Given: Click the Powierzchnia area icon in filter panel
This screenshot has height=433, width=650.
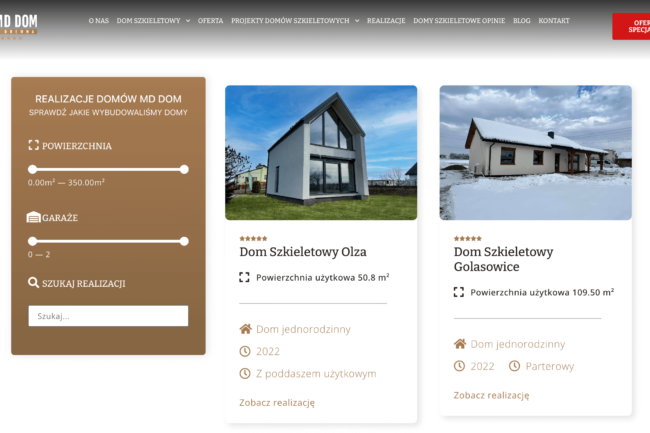Looking at the screenshot, I should [x=34, y=146].
